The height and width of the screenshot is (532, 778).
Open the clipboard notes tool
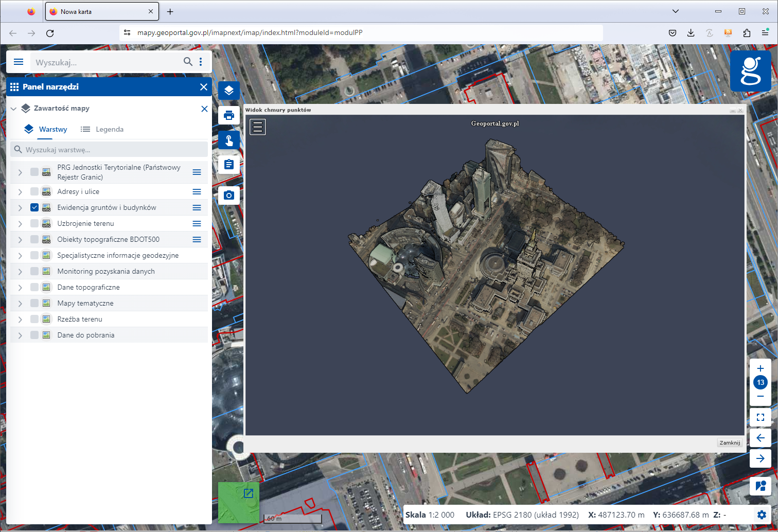[229, 165]
